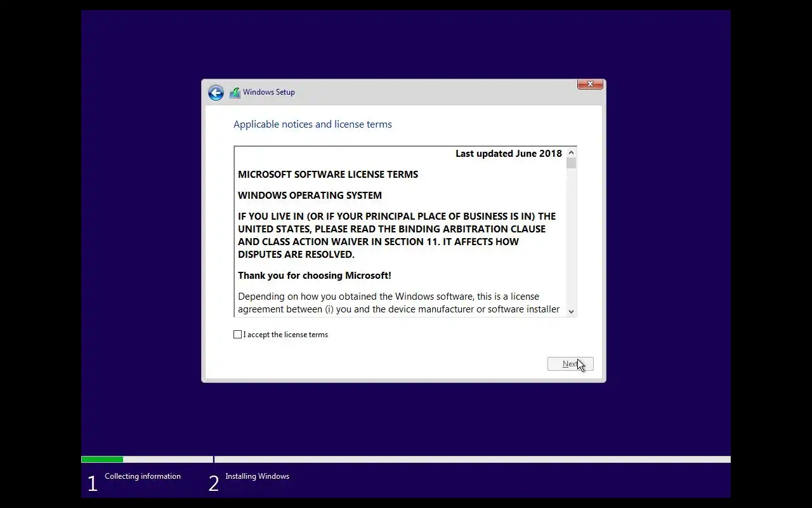The image size is (812, 508).
Task: Click the 'Collecting information' step label
Action: [143, 476]
